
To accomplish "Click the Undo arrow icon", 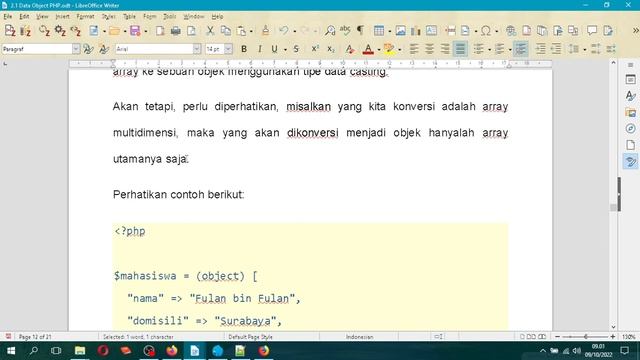I will click(x=284, y=31).
